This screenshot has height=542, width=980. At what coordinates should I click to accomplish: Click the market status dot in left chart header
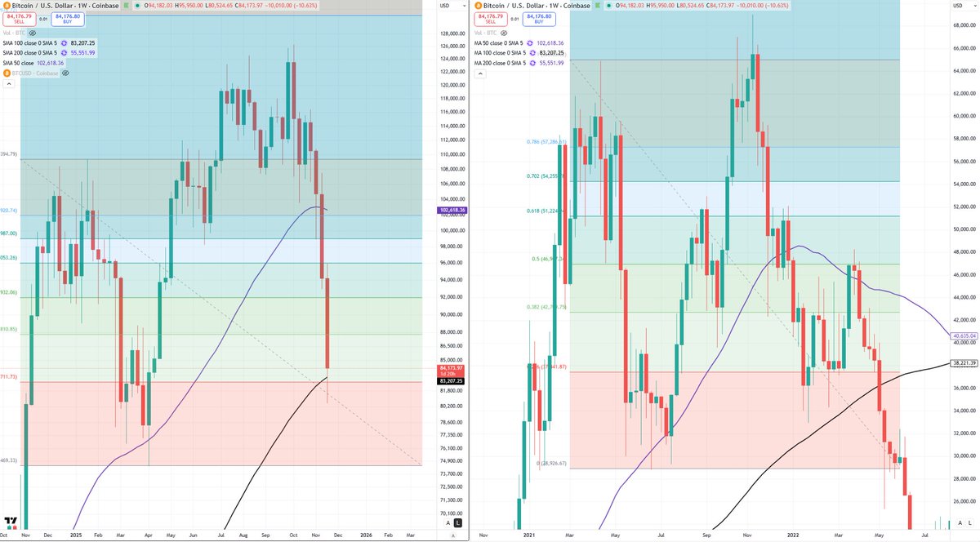[x=137, y=6]
